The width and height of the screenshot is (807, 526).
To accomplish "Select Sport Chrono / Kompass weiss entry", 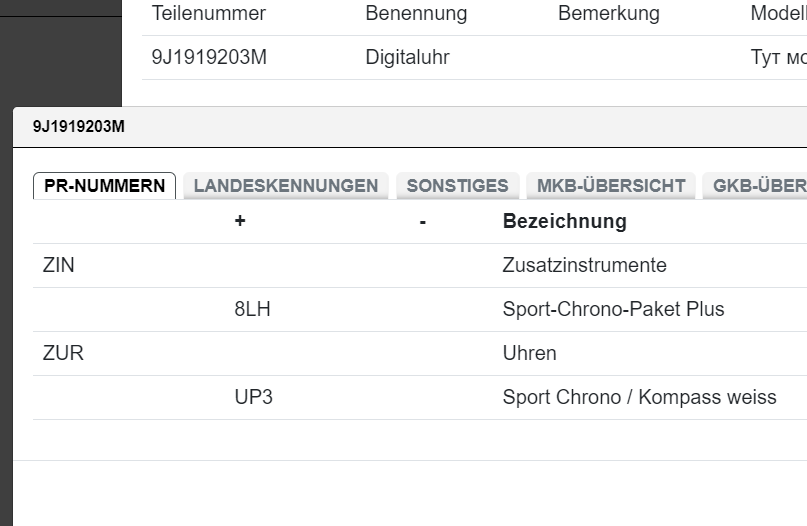I will [639, 397].
